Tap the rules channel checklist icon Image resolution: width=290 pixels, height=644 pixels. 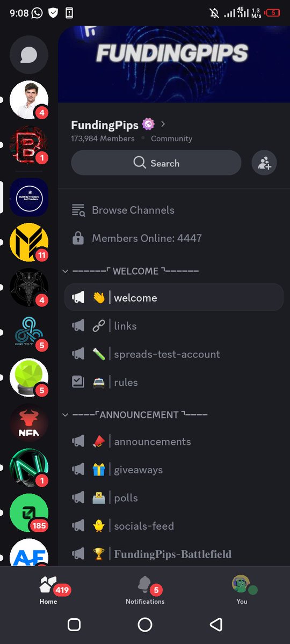tap(78, 382)
